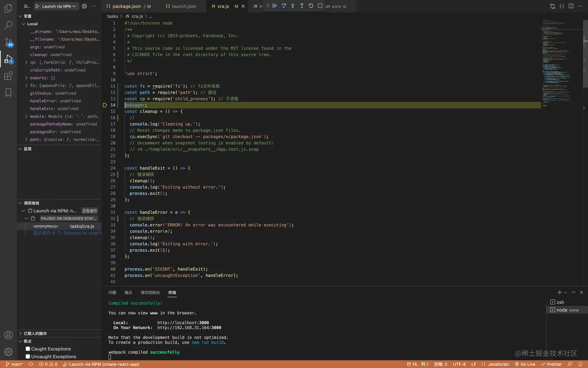Collapse the 监视 section
The height and width of the screenshot is (368, 588).
tap(20, 149)
